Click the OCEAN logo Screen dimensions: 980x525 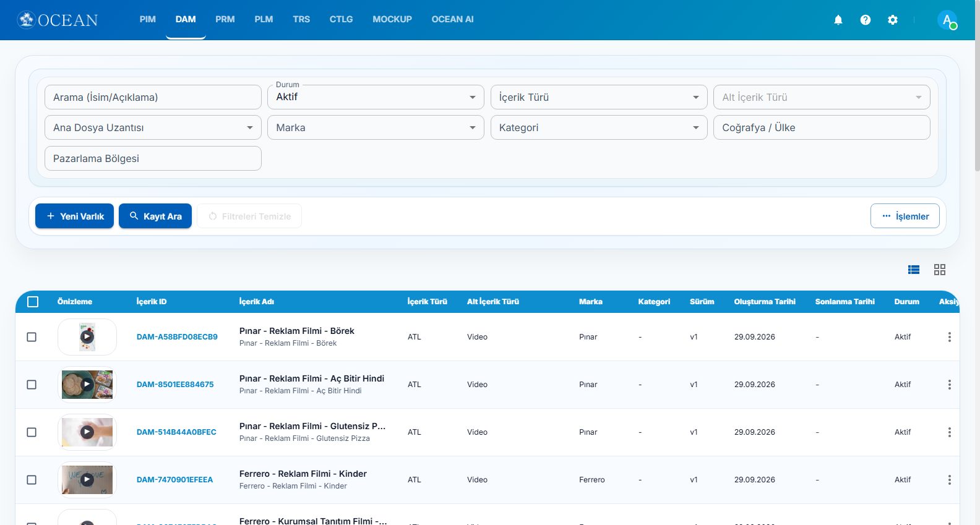[x=58, y=20]
